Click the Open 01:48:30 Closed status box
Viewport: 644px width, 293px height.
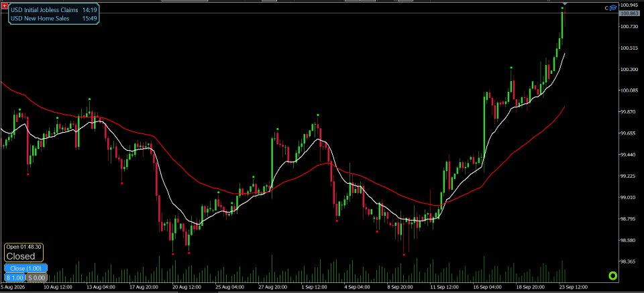24,252
